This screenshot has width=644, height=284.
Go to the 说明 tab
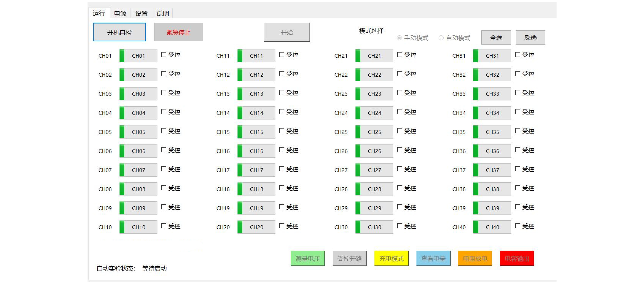[x=162, y=13]
